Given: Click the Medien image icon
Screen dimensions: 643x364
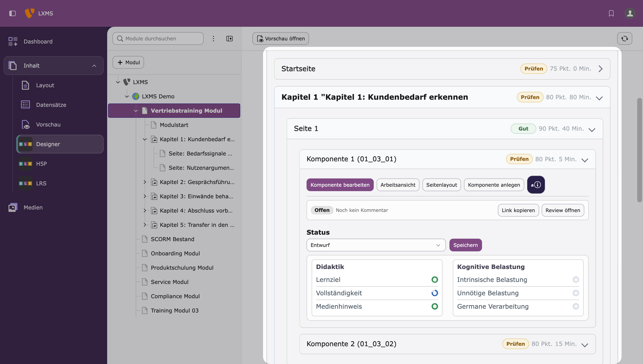Looking at the screenshot, I should pos(13,207).
